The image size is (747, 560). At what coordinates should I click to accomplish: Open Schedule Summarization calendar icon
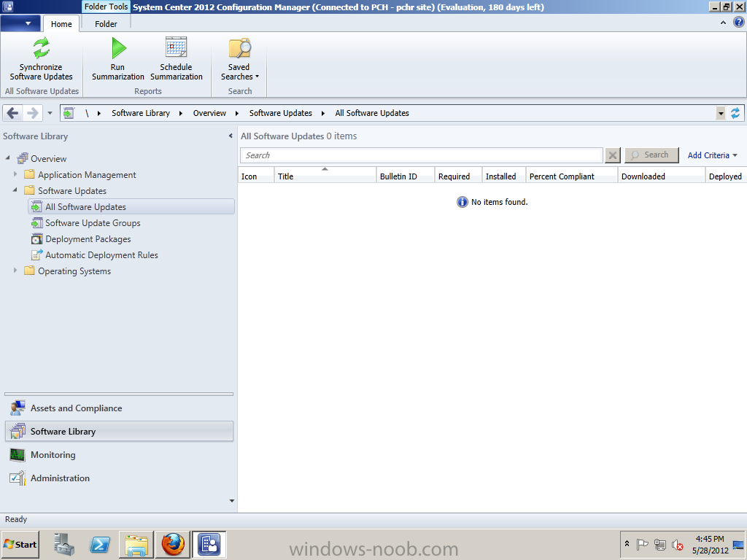(176, 47)
